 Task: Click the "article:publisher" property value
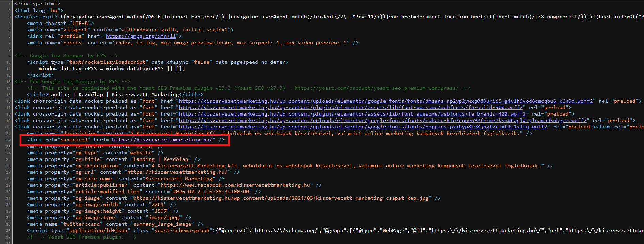point(101,185)
